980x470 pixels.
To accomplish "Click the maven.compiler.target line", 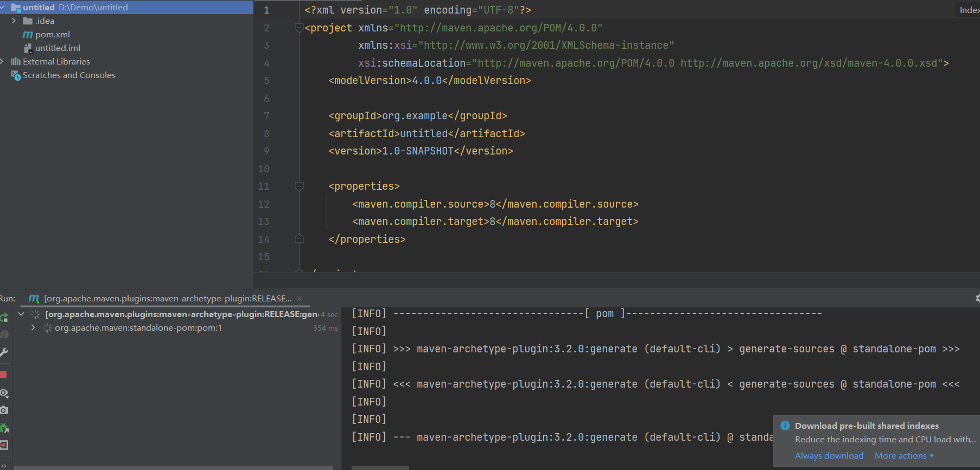I will (495, 221).
